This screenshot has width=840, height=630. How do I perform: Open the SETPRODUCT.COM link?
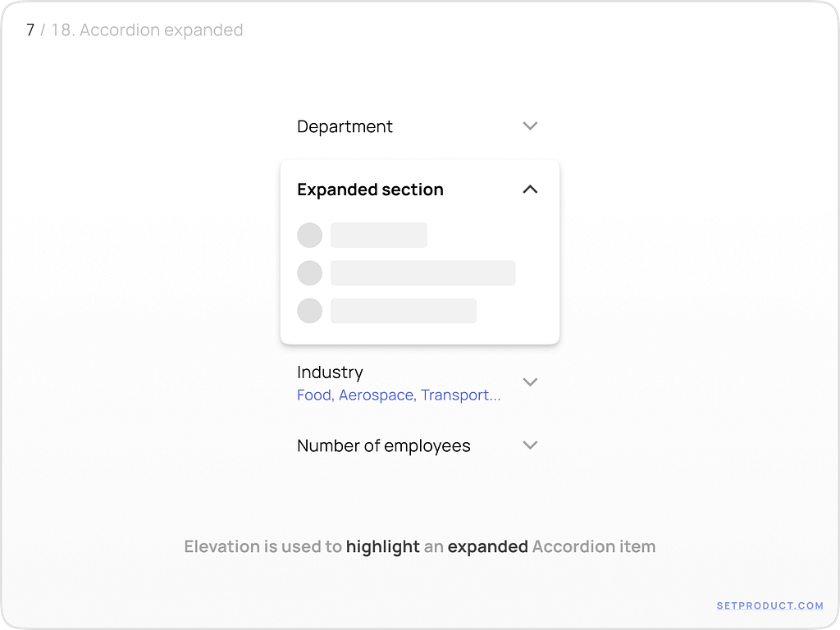pyautogui.click(x=769, y=605)
